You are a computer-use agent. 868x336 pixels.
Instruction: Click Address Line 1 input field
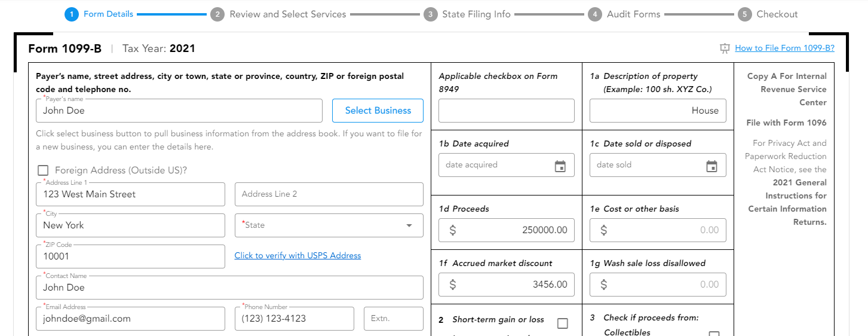(130, 194)
